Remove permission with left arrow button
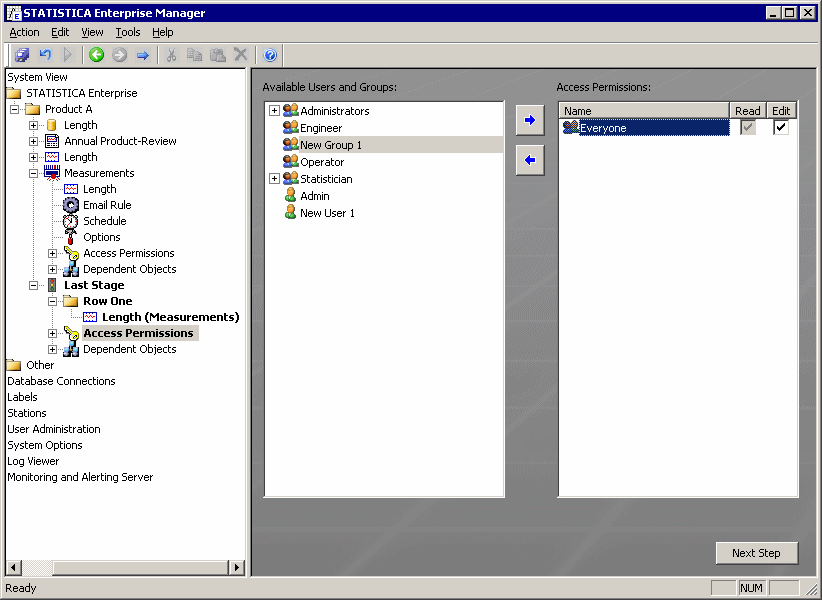The width and height of the screenshot is (822, 600). [x=530, y=160]
